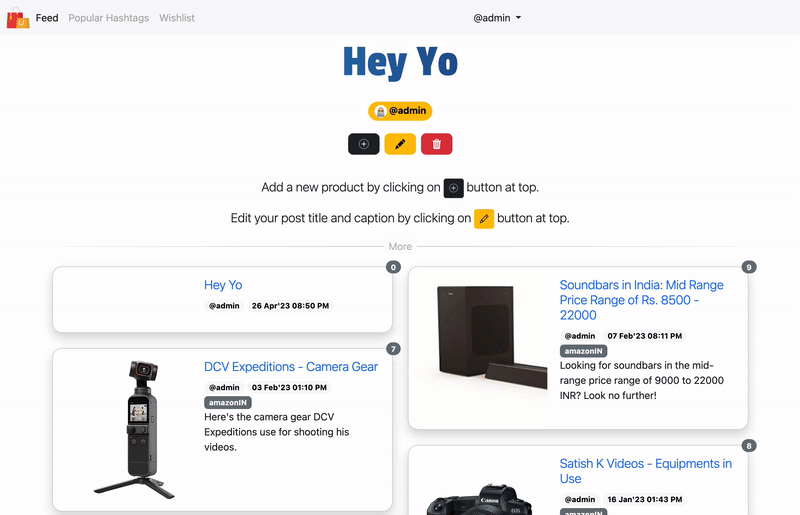This screenshot has width=800, height=515.
Task: Open DCV Expeditions - Camera Gear post
Action: [291, 366]
